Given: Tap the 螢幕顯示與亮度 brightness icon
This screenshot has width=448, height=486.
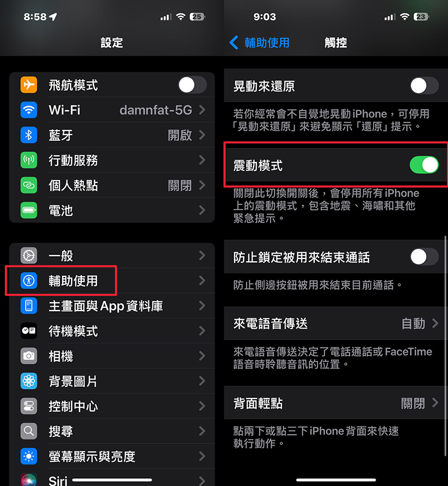Looking at the screenshot, I should 29,456.
